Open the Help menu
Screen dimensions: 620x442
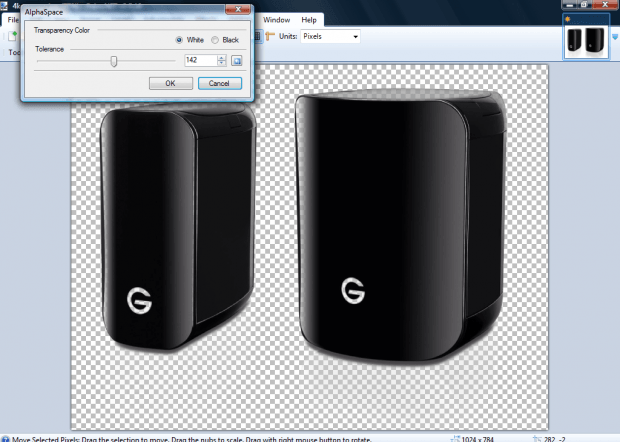309,20
